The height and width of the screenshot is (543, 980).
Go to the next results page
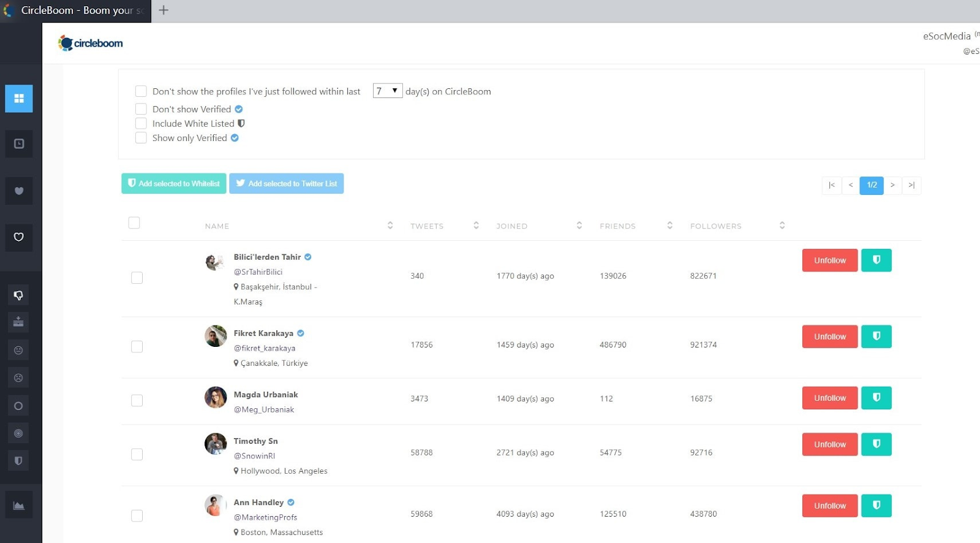pos(892,185)
